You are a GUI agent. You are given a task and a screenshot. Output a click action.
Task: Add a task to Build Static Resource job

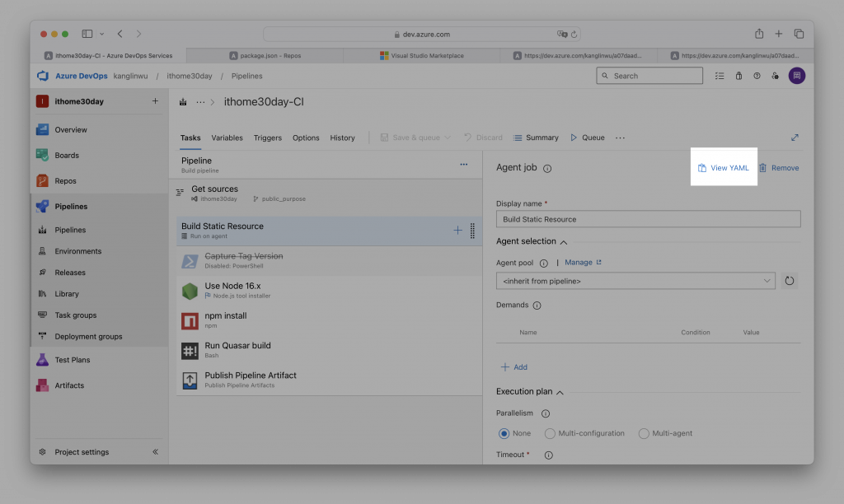point(457,231)
